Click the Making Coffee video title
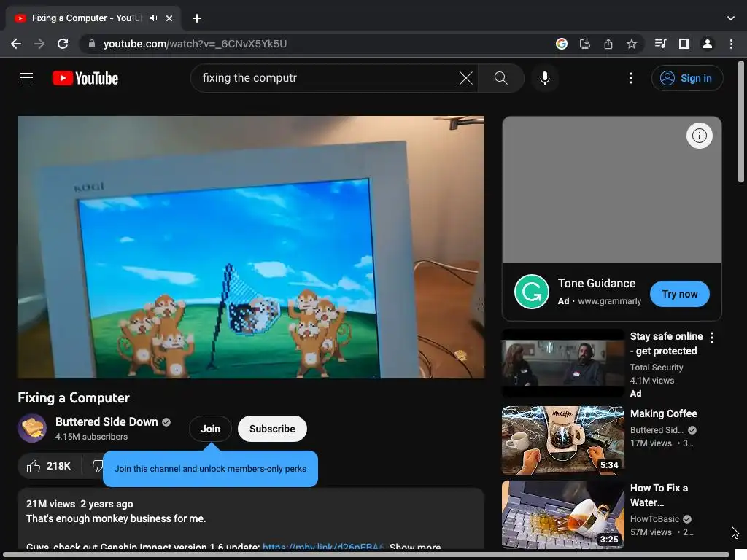Image resolution: width=747 pixels, height=560 pixels. [663, 413]
